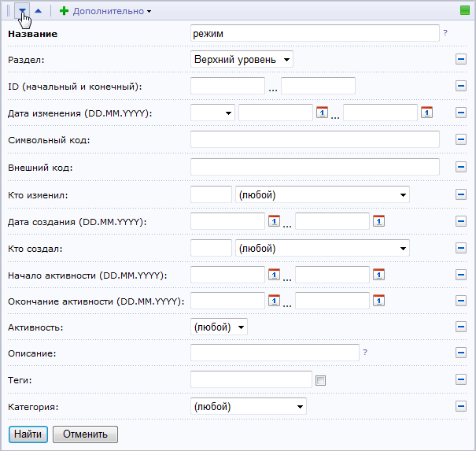Open calendar for start of Начало активности

point(274,275)
